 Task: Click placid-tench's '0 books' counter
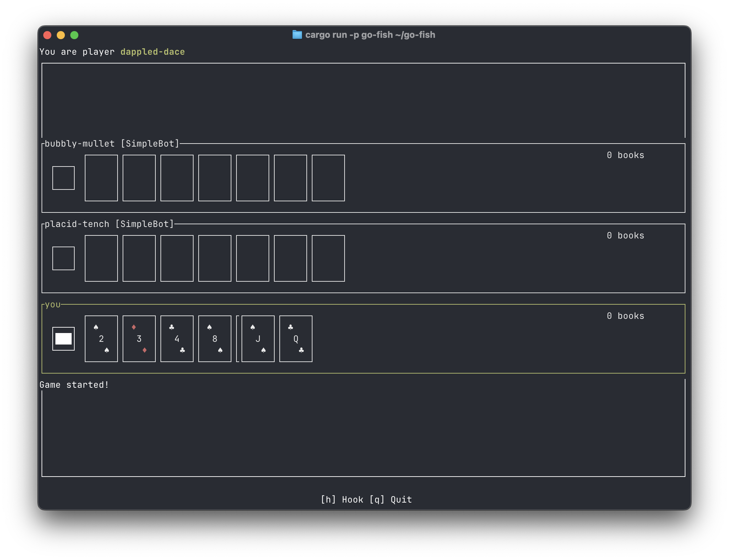[x=626, y=235]
